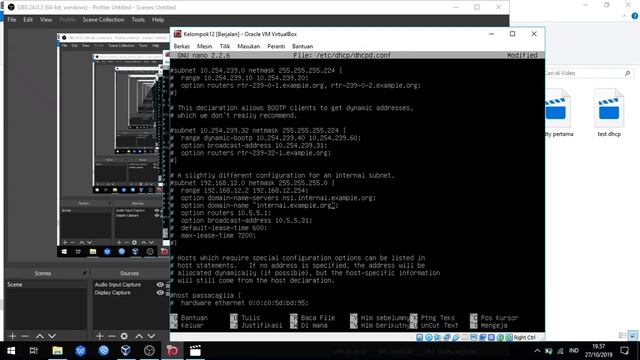The image size is (640, 360).
Task: Open the File Explorer help icon
Action: pyautogui.click(x=635, y=16)
